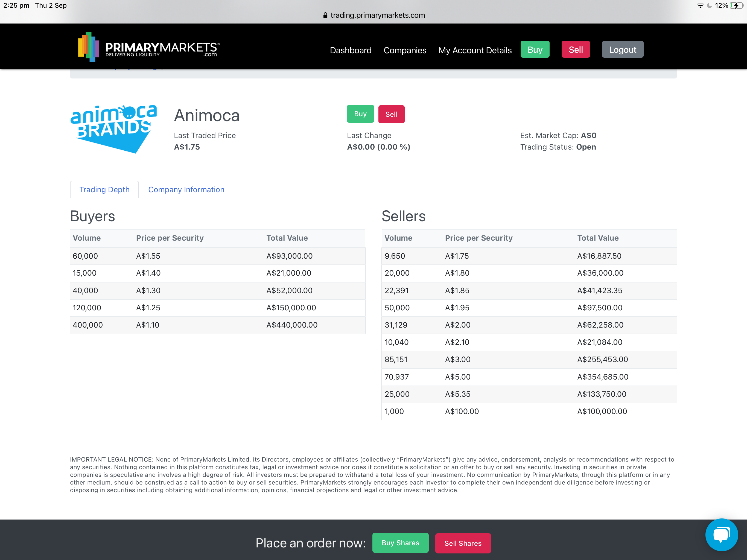Click the Sell Shares button
This screenshot has width=747, height=560.
pyautogui.click(x=463, y=543)
